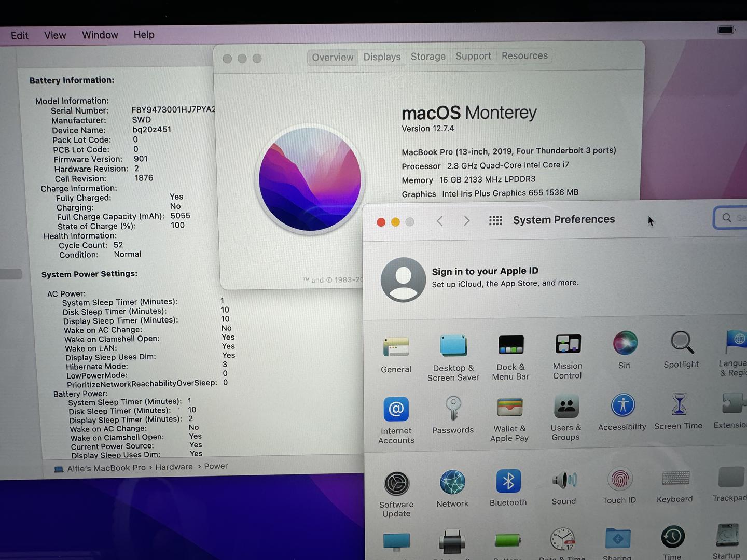Open Network preferences pane
747x560 pixels.
tap(452, 488)
